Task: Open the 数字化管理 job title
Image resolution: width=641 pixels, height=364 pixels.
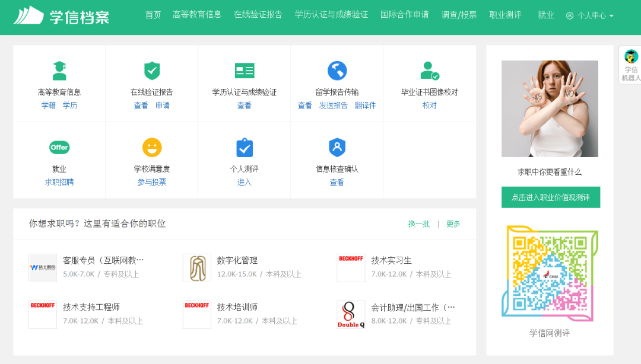Action: click(237, 260)
